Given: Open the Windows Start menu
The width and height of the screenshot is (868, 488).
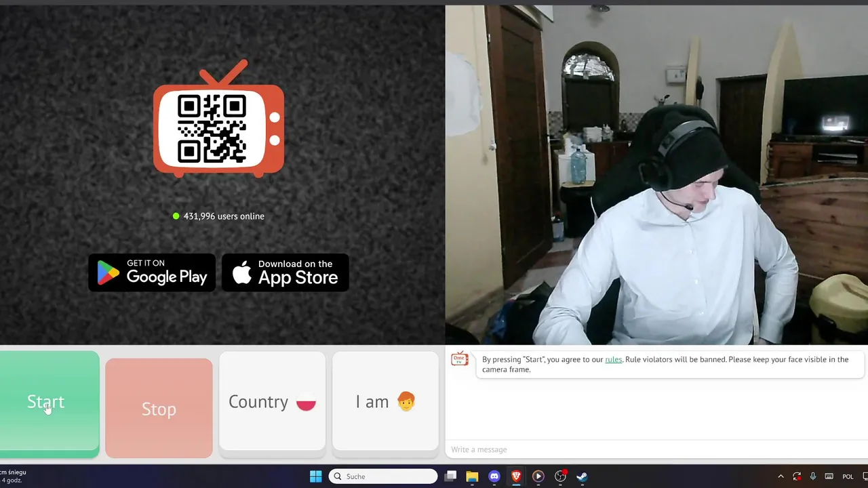Looking at the screenshot, I should click(316, 476).
